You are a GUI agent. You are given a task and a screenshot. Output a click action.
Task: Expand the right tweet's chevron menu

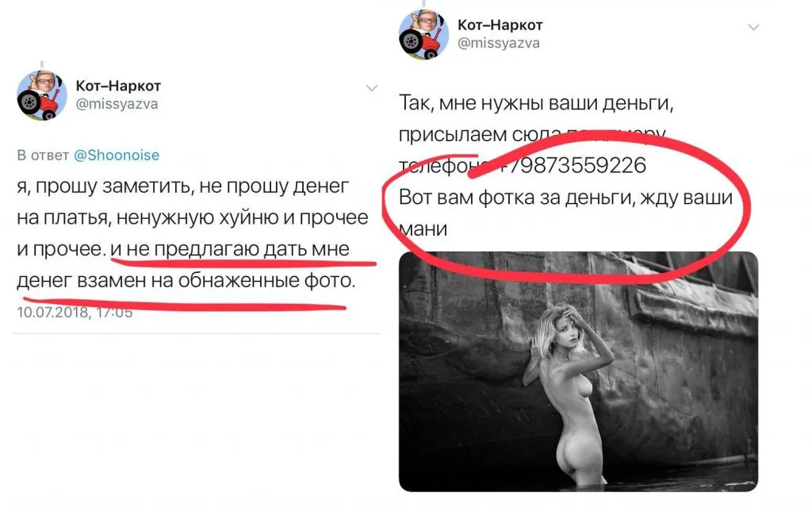click(753, 27)
